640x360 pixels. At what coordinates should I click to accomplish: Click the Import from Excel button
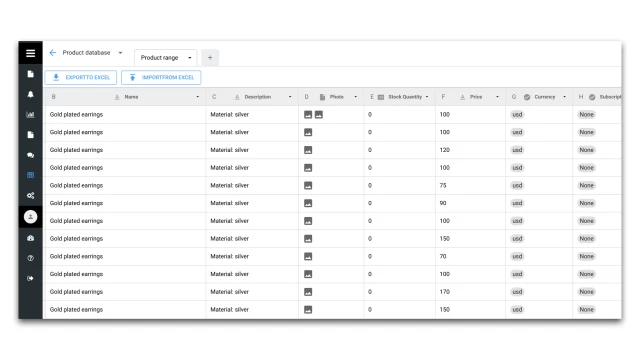[x=161, y=78]
